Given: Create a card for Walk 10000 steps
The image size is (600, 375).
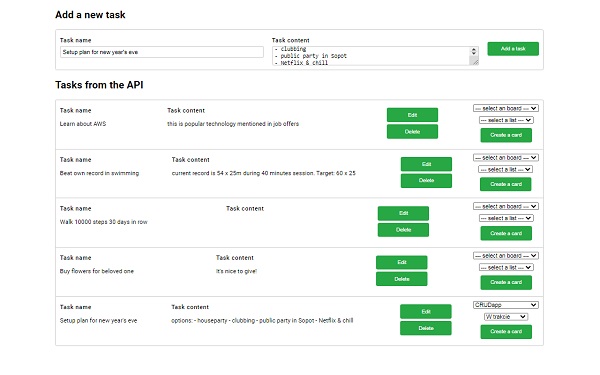Looking at the screenshot, I should (x=506, y=233).
